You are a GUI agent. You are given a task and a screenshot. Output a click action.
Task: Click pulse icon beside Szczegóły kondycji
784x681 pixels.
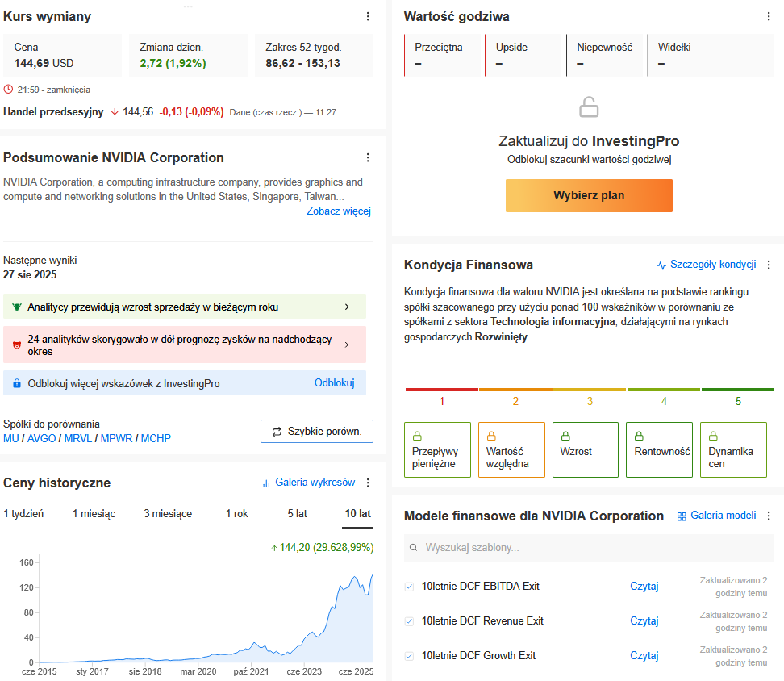pos(661,265)
